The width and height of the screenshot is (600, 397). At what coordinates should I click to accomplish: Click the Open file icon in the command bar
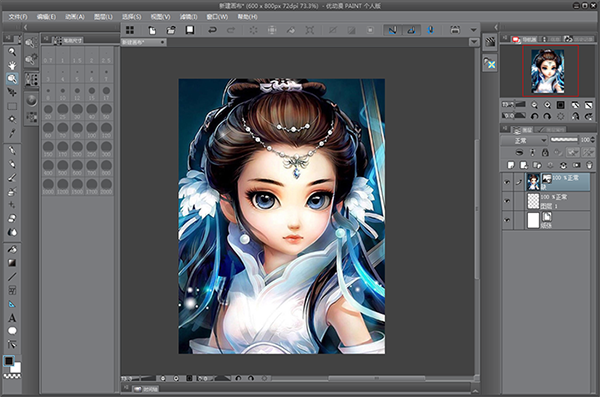(171, 30)
